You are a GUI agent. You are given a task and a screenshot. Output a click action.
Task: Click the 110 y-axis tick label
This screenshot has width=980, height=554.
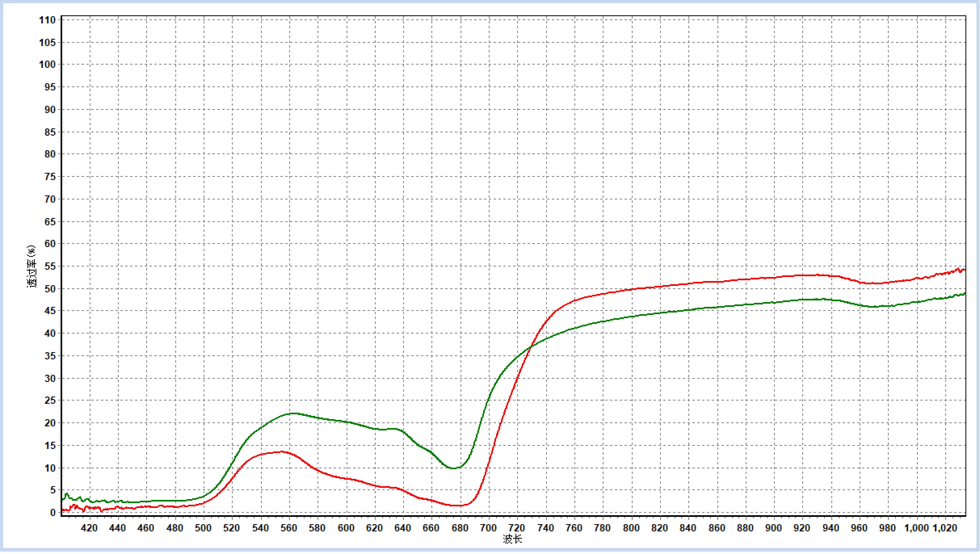[x=47, y=20]
